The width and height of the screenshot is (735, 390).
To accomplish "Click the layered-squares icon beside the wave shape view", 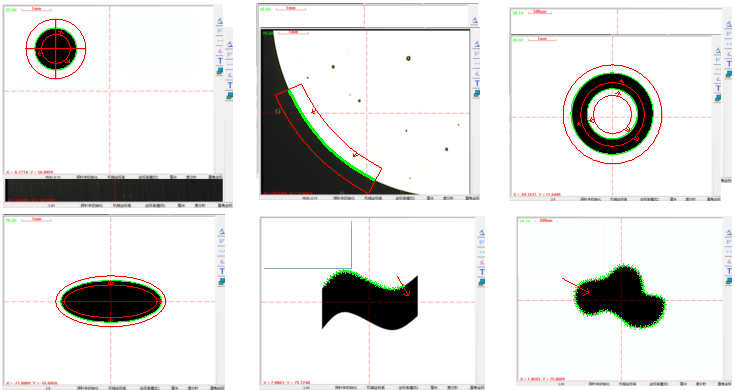I will [482, 282].
